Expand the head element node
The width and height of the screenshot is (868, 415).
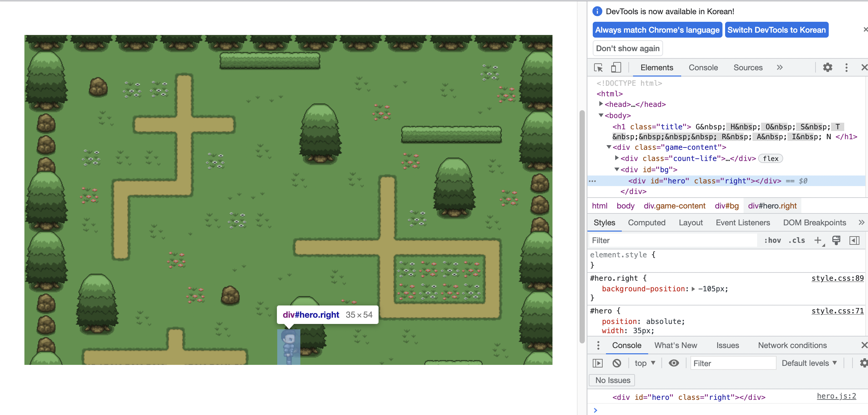click(x=601, y=104)
